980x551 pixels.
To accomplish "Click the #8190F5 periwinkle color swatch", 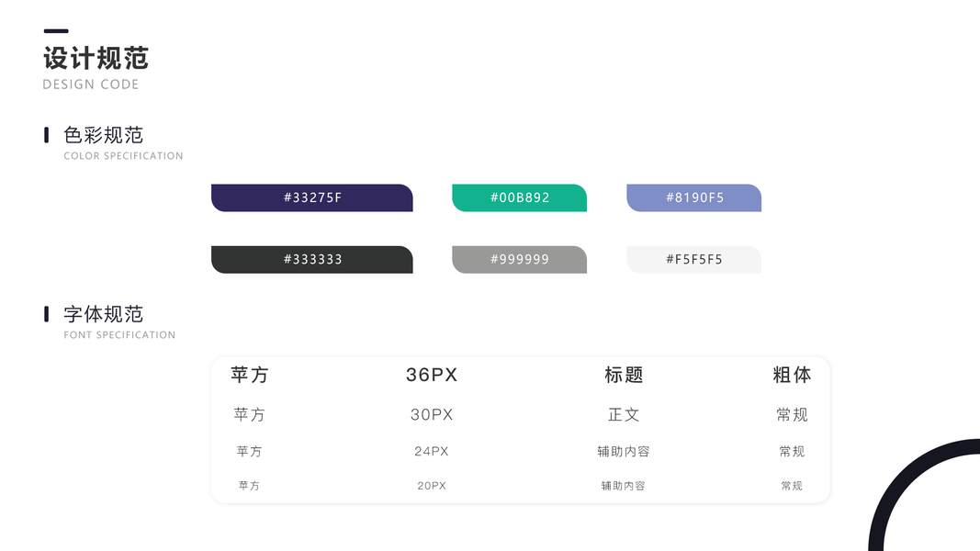I will tap(693, 197).
